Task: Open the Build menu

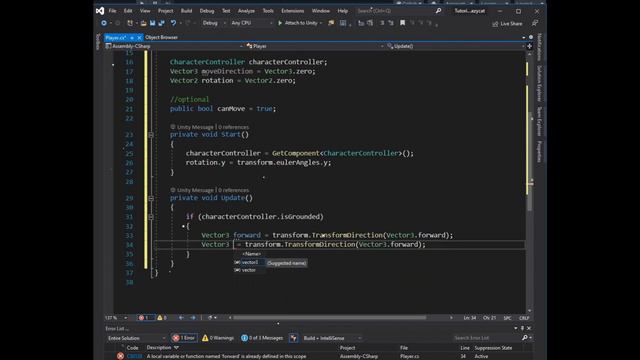Action: pyautogui.click(x=187, y=11)
